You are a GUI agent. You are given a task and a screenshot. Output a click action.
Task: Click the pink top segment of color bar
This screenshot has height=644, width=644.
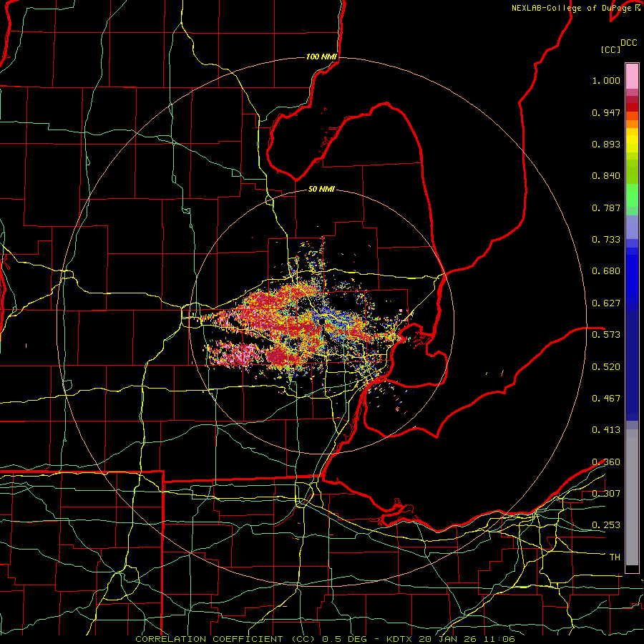pyautogui.click(x=632, y=77)
